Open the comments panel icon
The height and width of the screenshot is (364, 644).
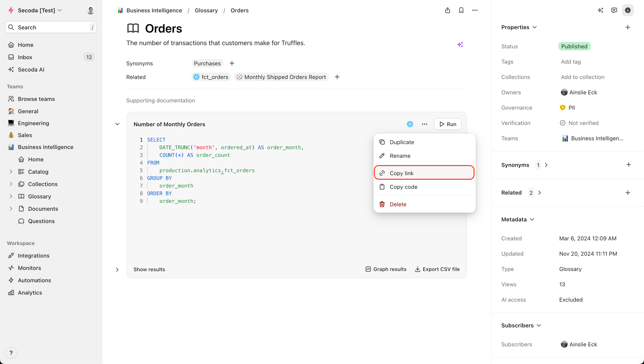coord(614,10)
